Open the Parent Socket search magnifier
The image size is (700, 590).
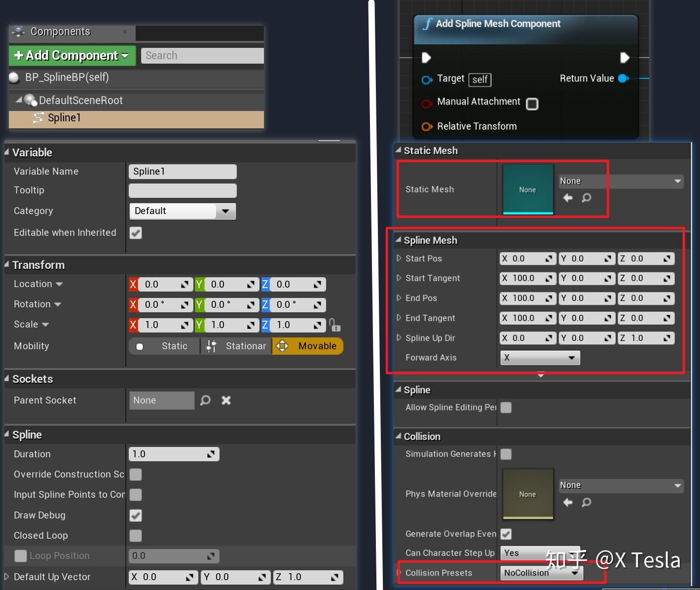[205, 400]
